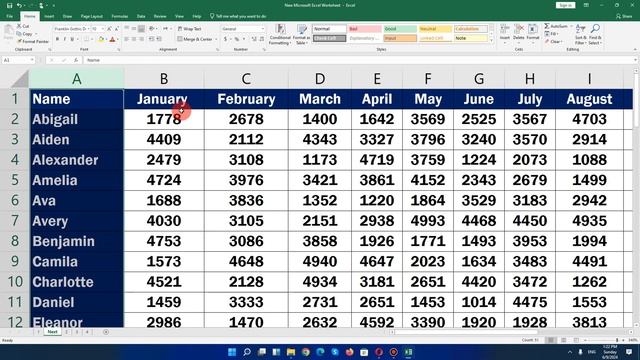The image size is (640, 360).
Task: Click the Share button
Action: coord(624,16)
